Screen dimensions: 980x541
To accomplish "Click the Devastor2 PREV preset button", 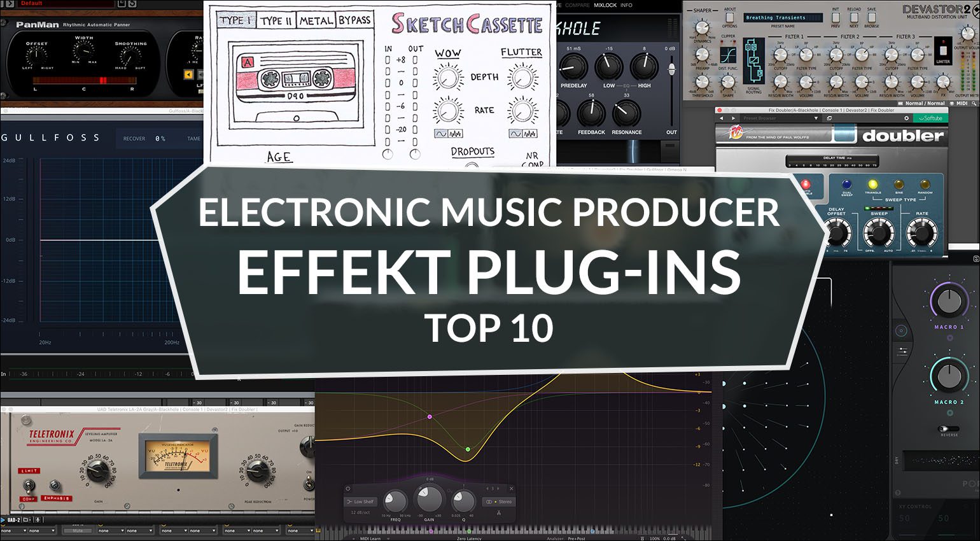I will point(836,18).
